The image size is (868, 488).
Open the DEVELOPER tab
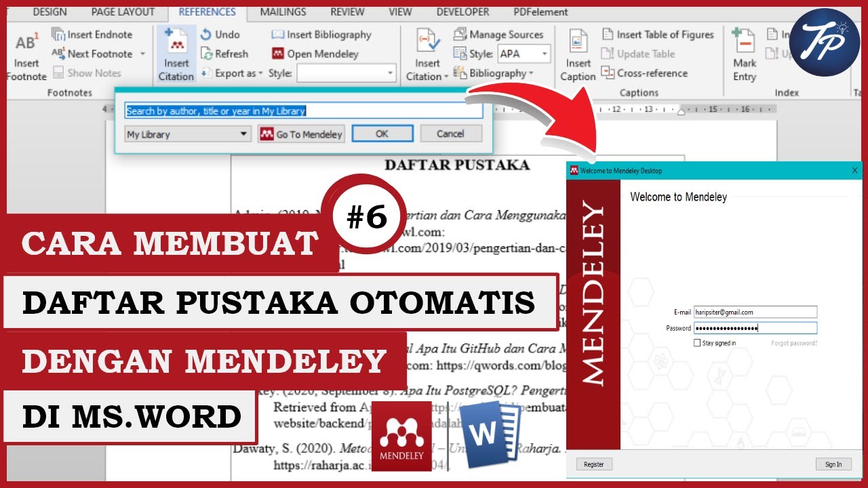coord(462,12)
